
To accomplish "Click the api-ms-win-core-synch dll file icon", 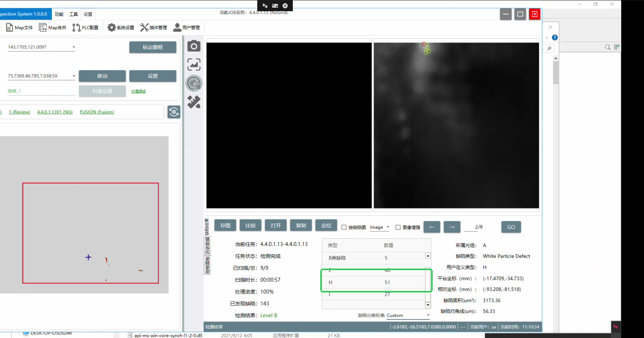I will 130,335.
